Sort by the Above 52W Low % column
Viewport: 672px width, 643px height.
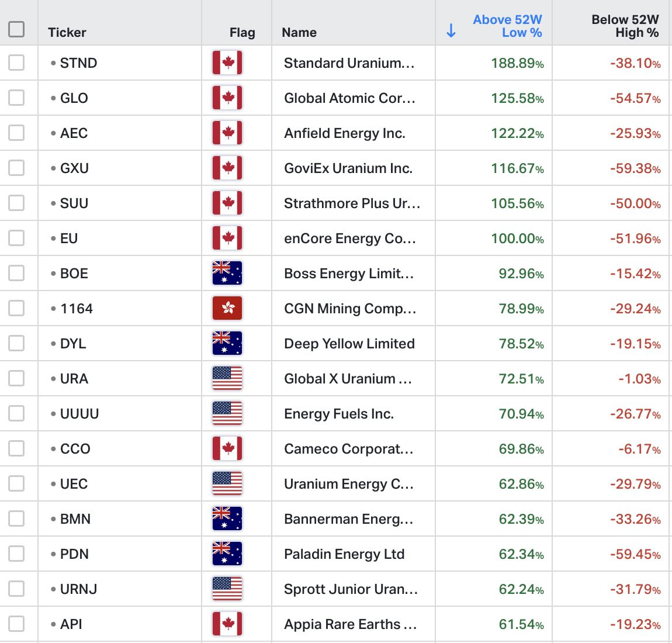(x=507, y=26)
